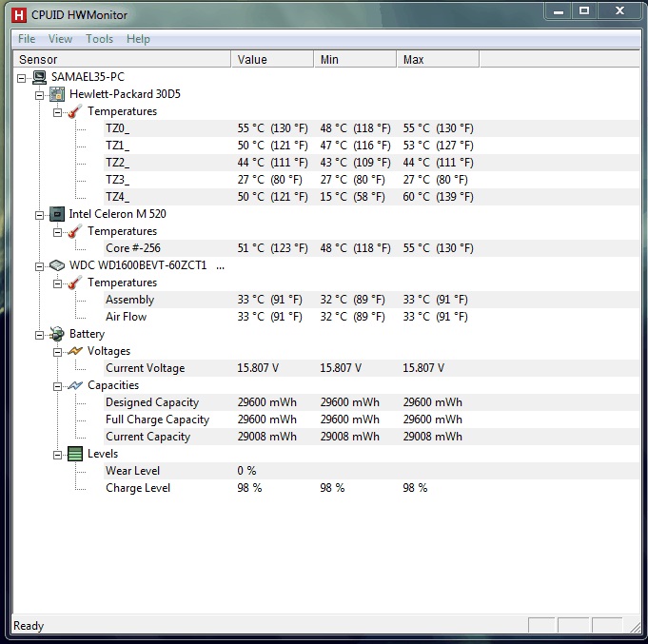Collapse the Intel Celeron M 520 node

click(x=39, y=215)
